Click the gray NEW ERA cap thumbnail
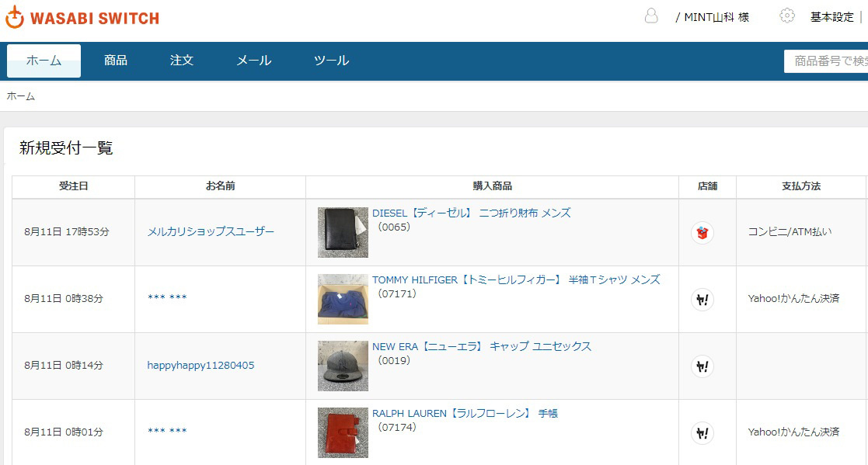868x465 pixels. 343,366
